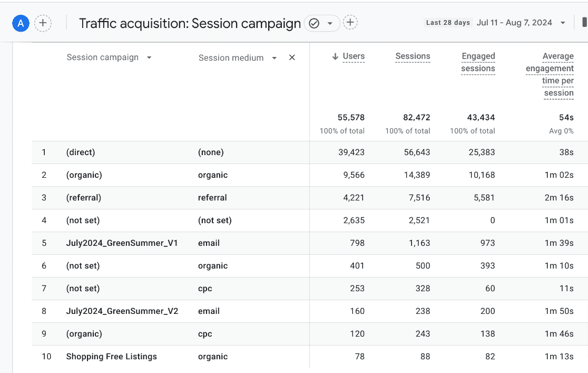Click the Shopping Free Listings row
Image resolution: width=588 pixels, height=373 pixels.
111,356
